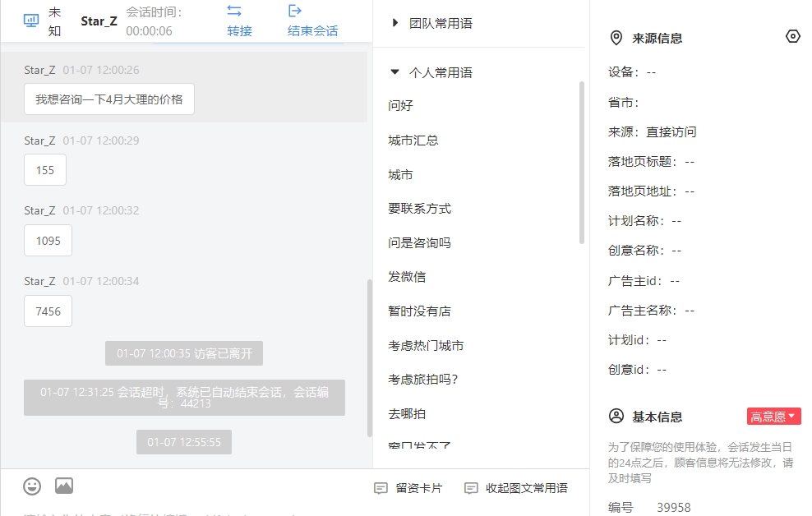Click the 会话超时 system notice 44213

coord(184,398)
